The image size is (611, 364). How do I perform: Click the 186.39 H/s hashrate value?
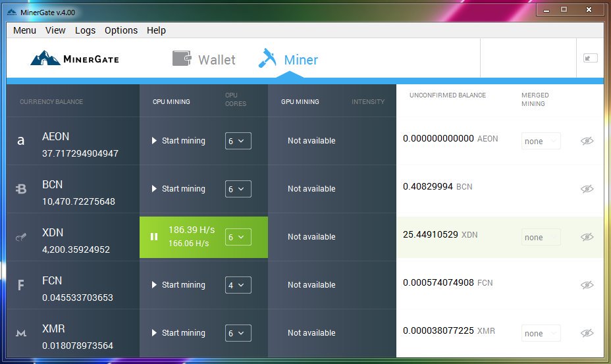pos(192,230)
